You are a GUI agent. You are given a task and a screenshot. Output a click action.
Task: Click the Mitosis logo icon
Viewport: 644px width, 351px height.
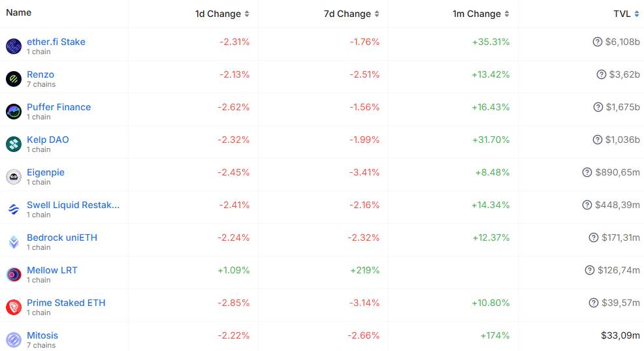(14, 340)
